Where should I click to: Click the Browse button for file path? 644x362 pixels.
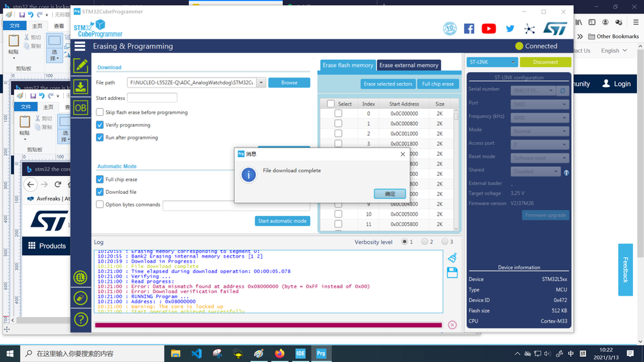click(289, 82)
